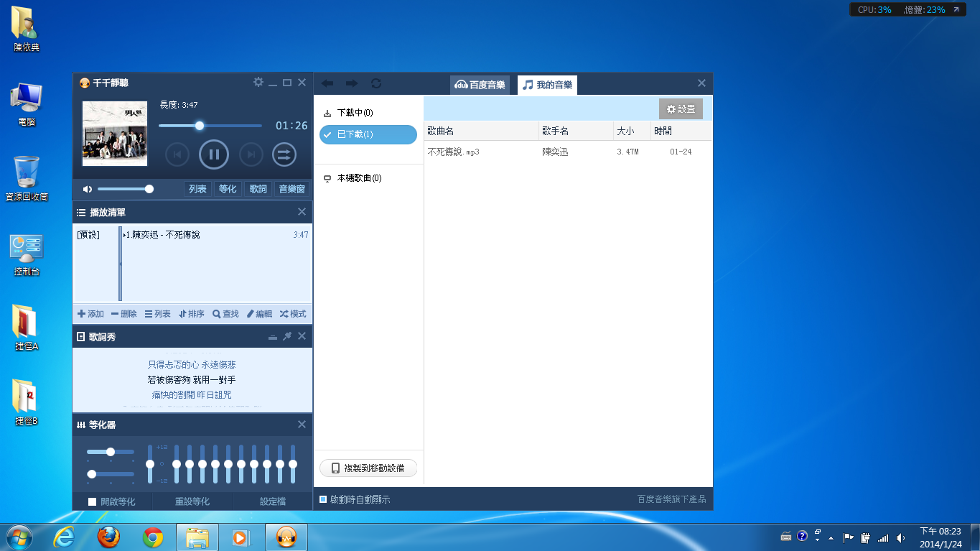Adjust the equalizer preamp slider
The width and height of the screenshot is (980, 551).
tap(150, 464)
